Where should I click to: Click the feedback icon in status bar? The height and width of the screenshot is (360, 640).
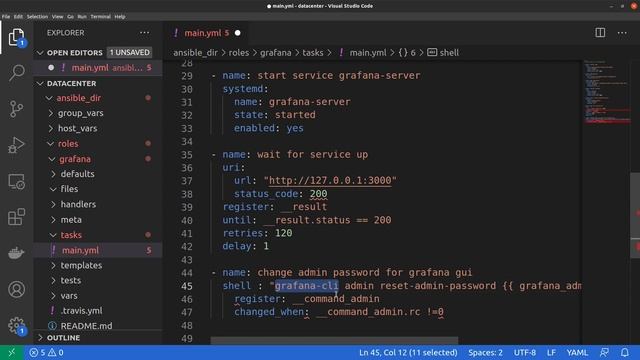[604, 352]
